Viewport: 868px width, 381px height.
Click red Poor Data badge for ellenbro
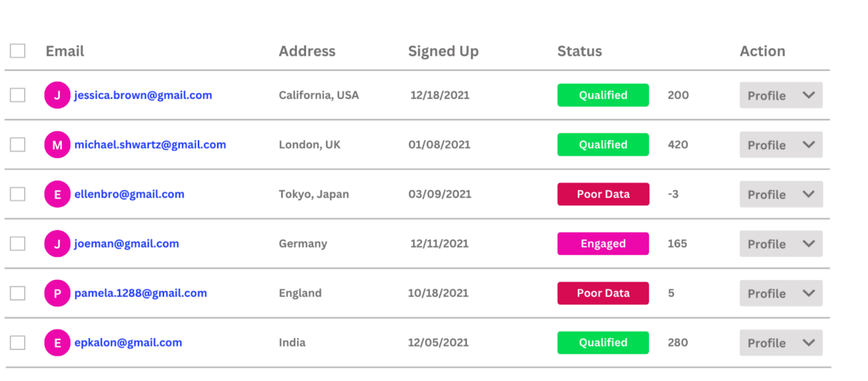[x=603, y=194]
